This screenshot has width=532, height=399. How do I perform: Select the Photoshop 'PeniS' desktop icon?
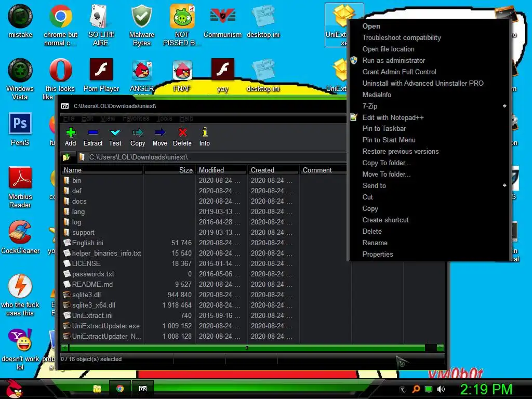point(20,129)
